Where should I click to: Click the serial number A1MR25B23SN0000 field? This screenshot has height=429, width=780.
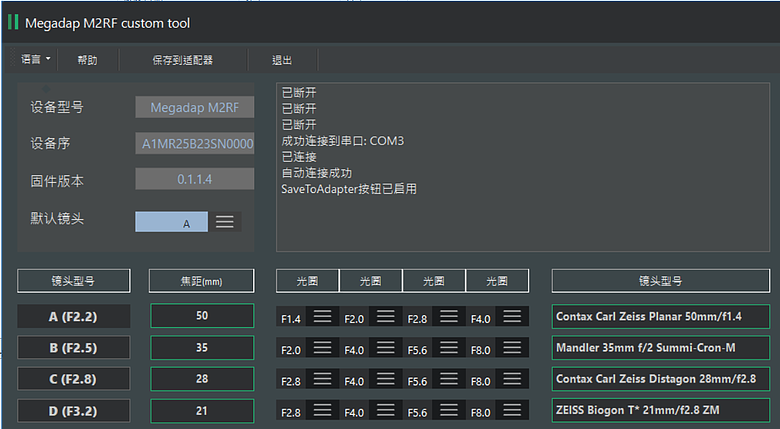195,143
